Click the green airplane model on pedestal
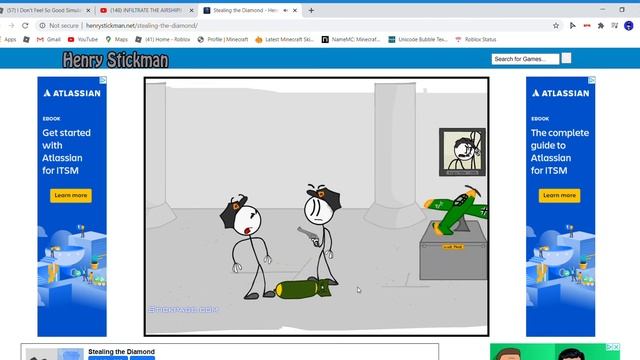 (x=457, y=209)
